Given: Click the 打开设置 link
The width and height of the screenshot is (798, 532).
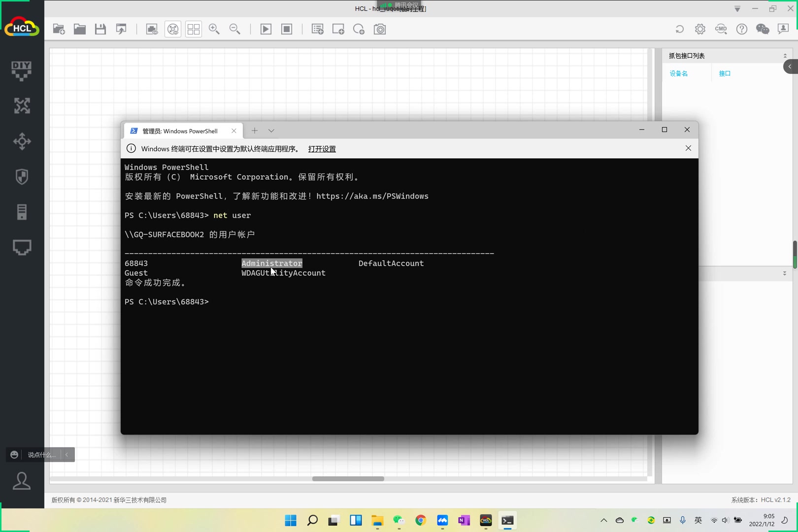Looking at the screenshot, I should 322,149.
